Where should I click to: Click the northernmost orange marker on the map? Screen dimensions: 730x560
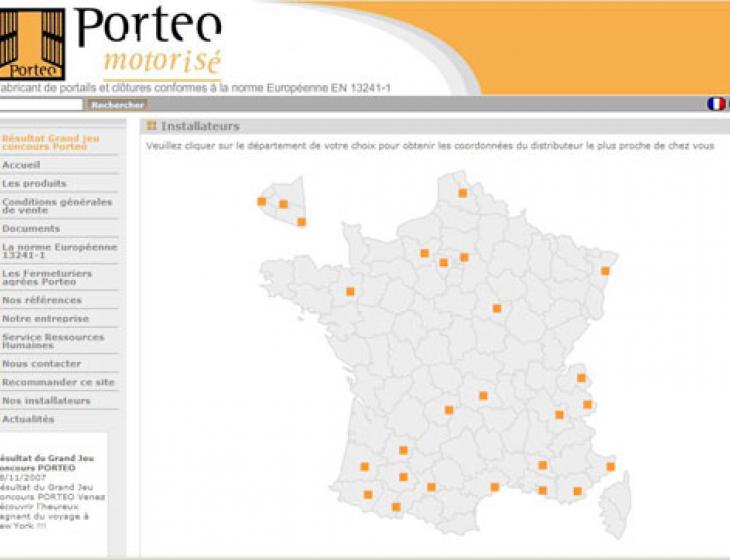(462, 193)
